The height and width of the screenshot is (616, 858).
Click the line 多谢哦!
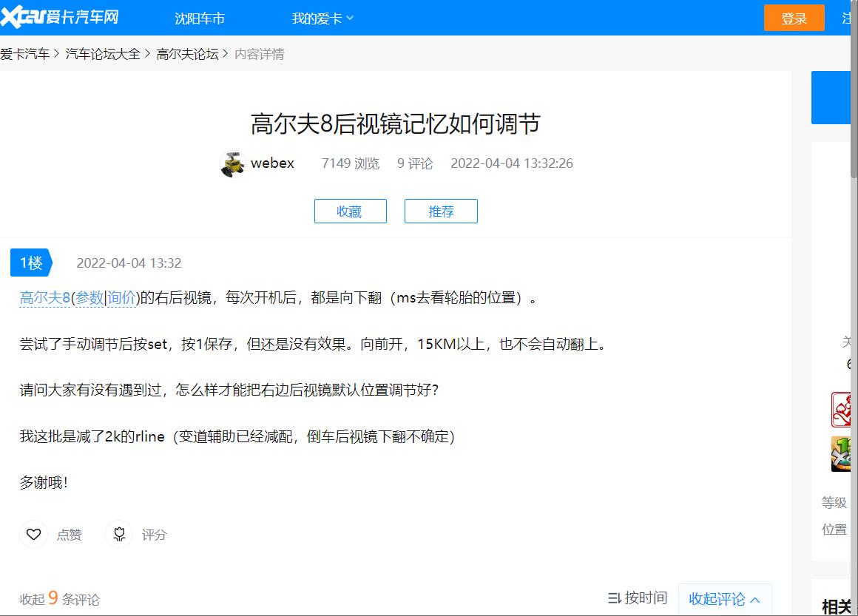point(44,482)
